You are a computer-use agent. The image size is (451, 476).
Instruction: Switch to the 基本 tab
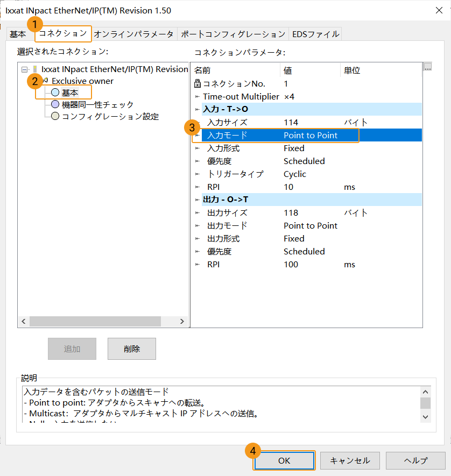coord(18,34)
